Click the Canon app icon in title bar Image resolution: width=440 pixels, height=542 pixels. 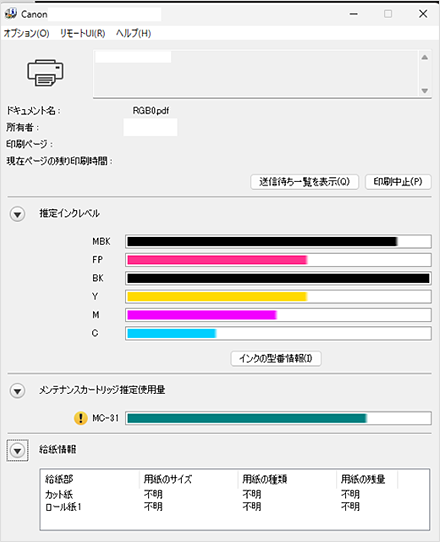(10, 14)
